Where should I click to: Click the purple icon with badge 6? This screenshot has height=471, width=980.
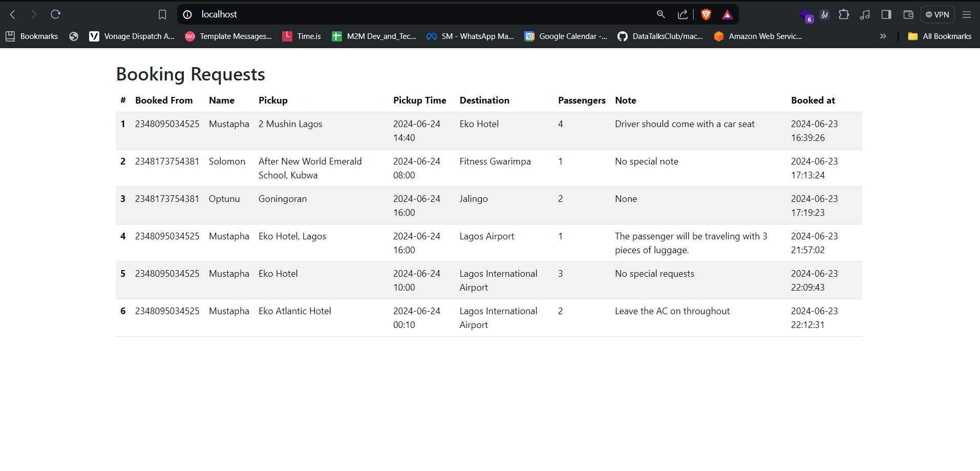tap(806, 15)
